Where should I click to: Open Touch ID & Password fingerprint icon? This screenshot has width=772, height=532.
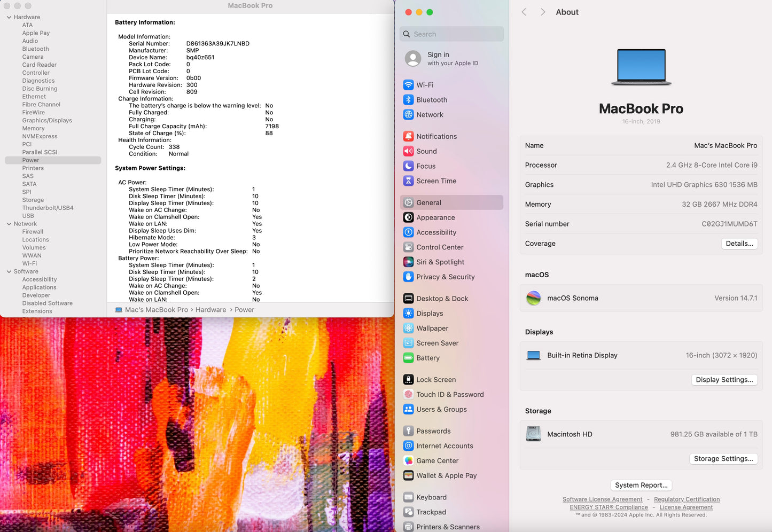[408, 395]
